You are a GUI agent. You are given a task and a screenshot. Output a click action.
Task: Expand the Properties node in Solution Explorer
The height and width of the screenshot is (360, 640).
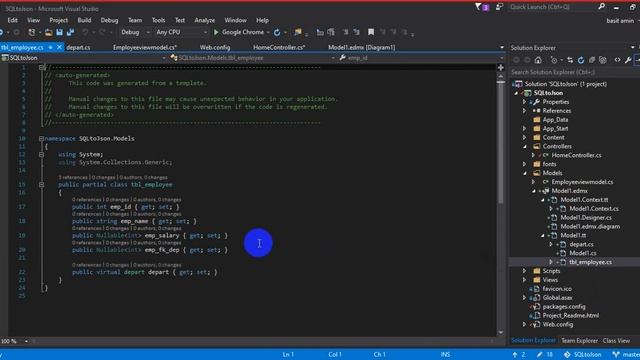[524, 102]
